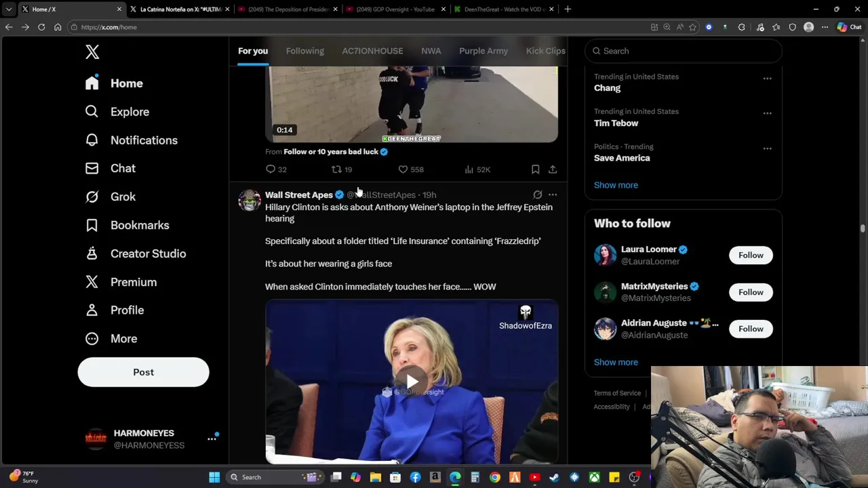
Task: Open the Explore page
Action: tap(117, 112)
